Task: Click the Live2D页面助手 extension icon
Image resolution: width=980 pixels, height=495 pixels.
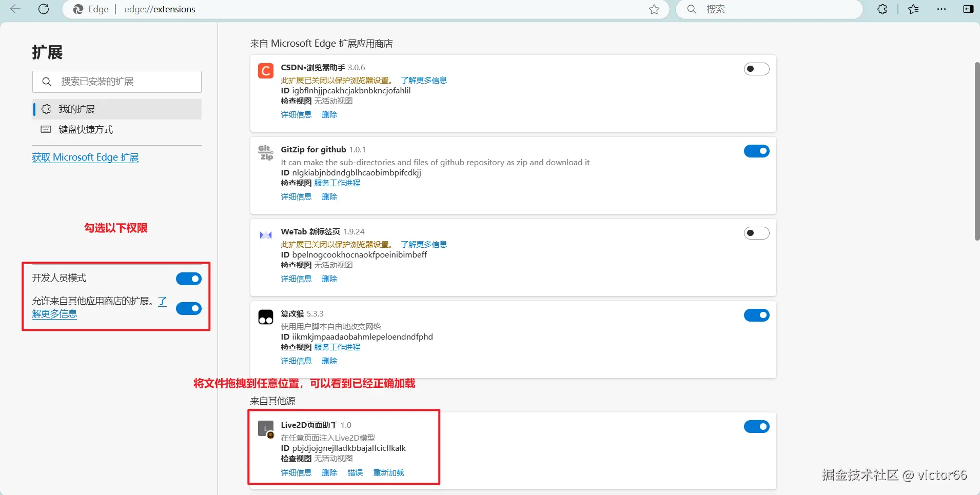Action: [x=266, y=429]
